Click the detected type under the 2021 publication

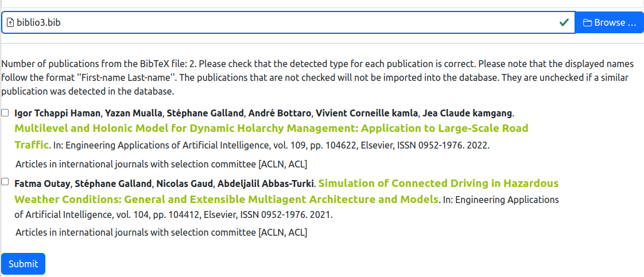pyautogui.click(x=161, y=233)
